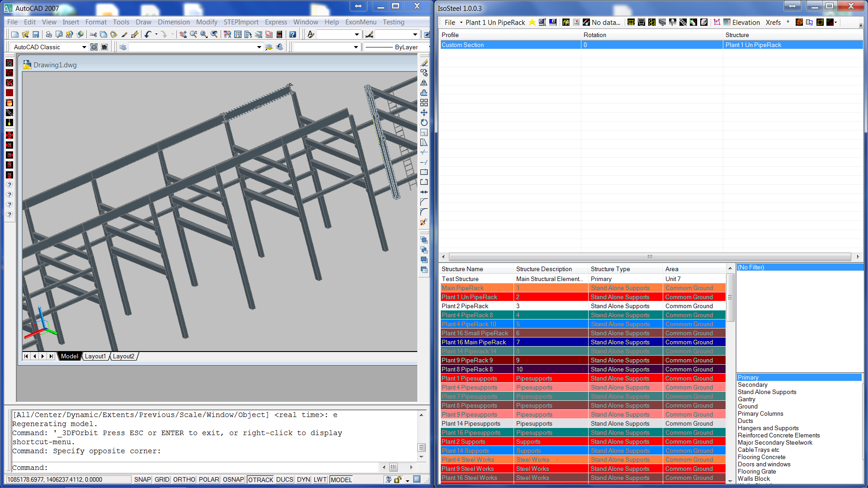Toggle LWT lineweight display
868x488 pixels.
pos(320,479)
